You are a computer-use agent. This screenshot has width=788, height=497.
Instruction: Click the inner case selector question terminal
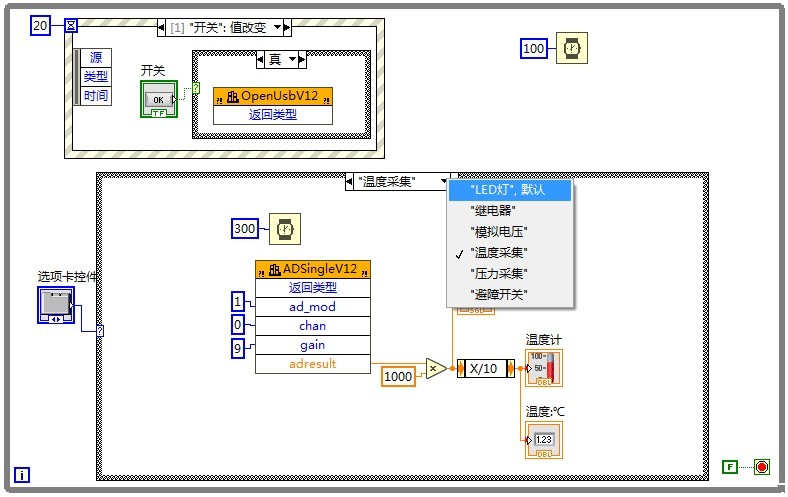pos(196,88)
